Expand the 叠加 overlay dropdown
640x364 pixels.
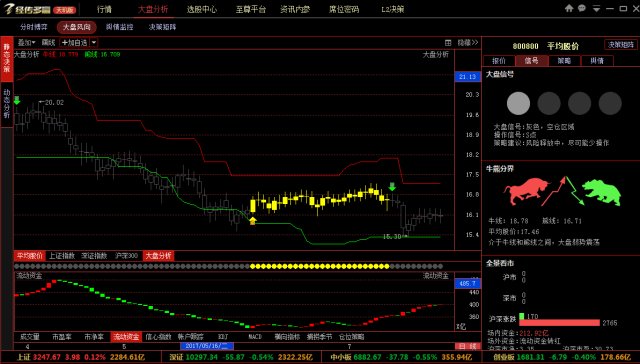[27, 42]
